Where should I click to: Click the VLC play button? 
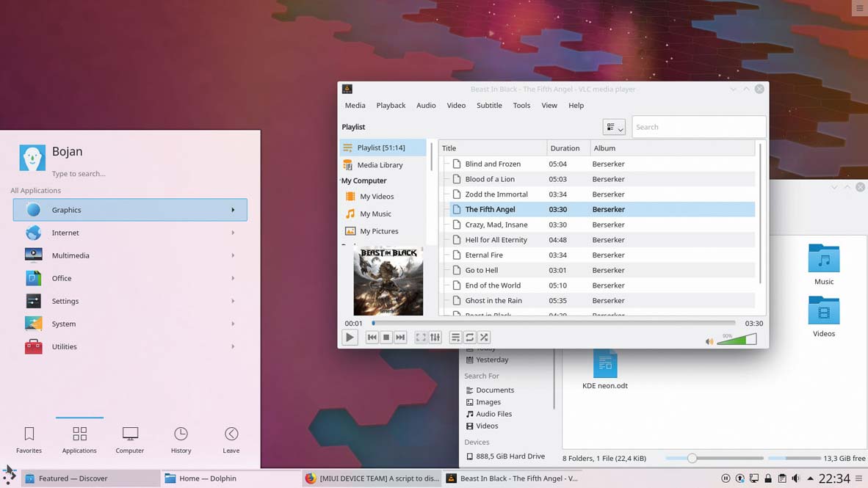point(350,338)
